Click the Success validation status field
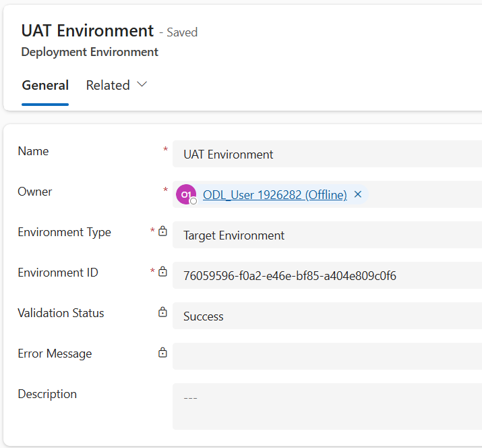 tap(327, 316)
